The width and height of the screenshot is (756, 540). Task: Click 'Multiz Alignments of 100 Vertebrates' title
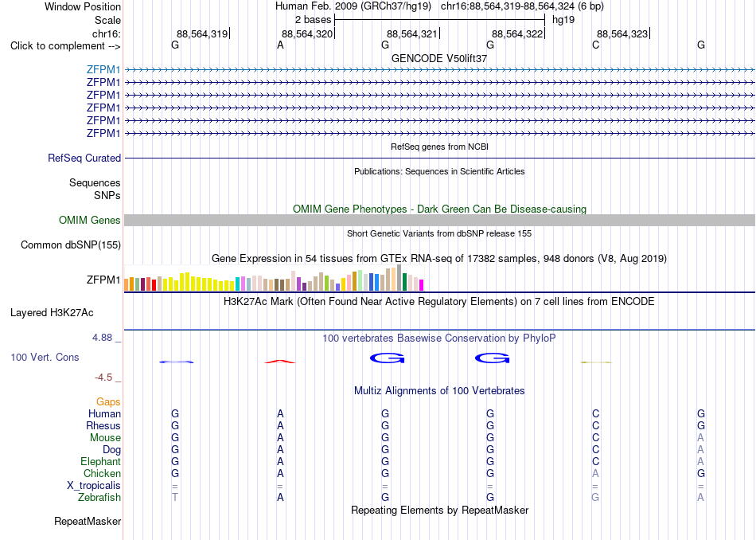coord(439,391)
